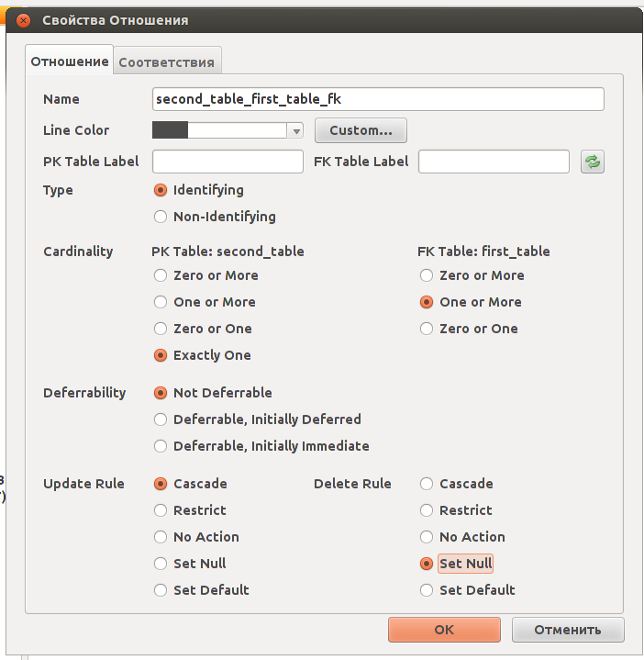
Task: Select the Non-Identifying type option
Action: (161, 218)
